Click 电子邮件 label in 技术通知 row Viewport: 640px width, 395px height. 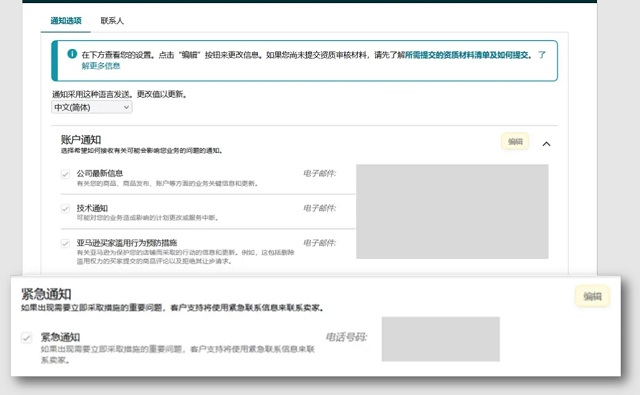click(x=319, y=208)
